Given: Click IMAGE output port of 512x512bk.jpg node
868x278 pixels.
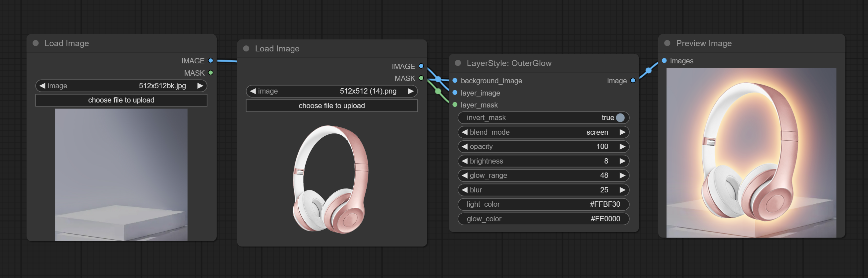Looking at the screenshot, I should pyautogui.click(x=210, y=61).
